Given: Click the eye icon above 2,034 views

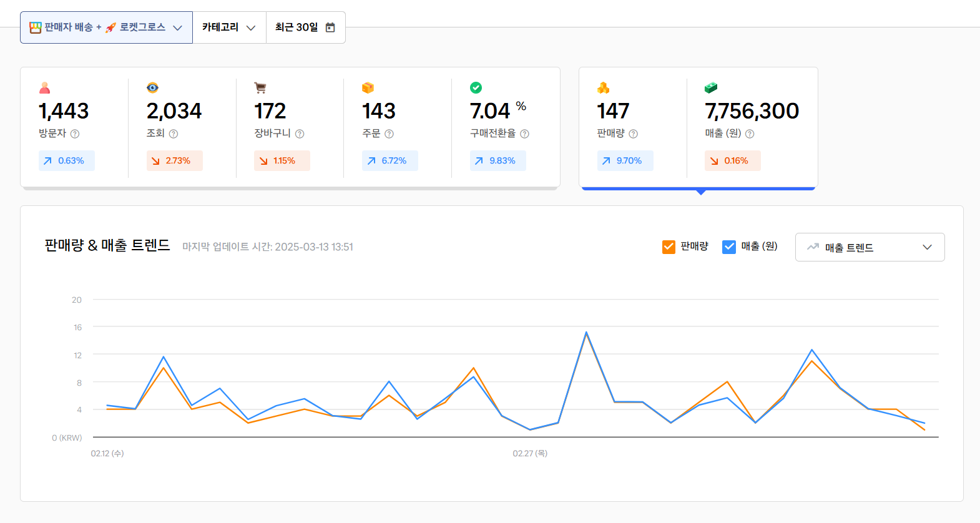Looking at the screenshot, I should 152,87.
